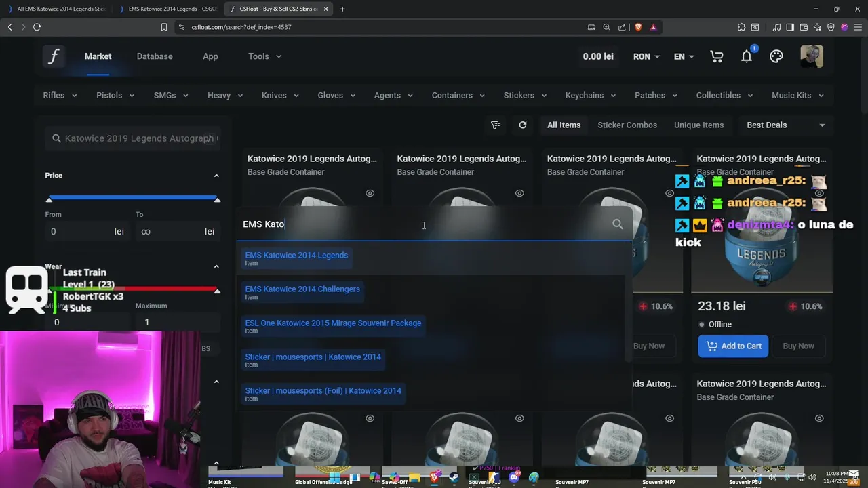The image size is (868, 488).
Task: Toggle the browser sidebar panel icon
Action: [790, 27]
